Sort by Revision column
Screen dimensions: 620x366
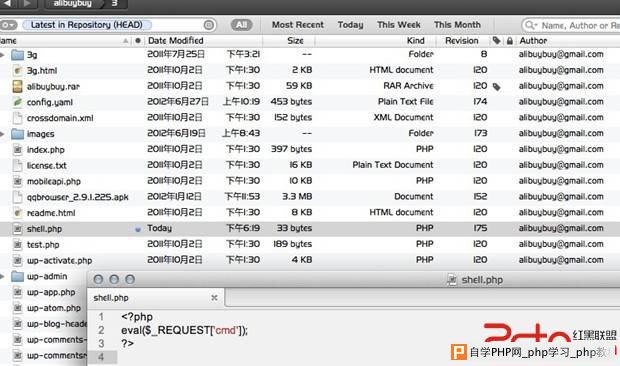click(461, 41)
